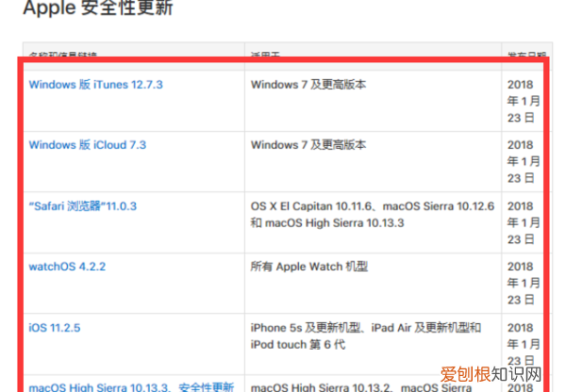This screenshot has height=392, width=566.
Task: Select 'iPhone 5s 及更新机型' text
Action: (x=306, y=328)
